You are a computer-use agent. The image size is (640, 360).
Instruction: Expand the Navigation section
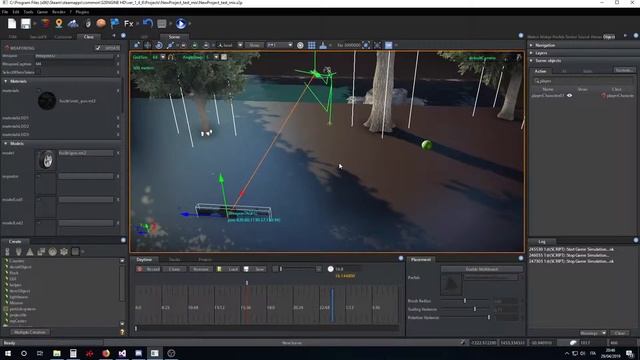[531, 45]
